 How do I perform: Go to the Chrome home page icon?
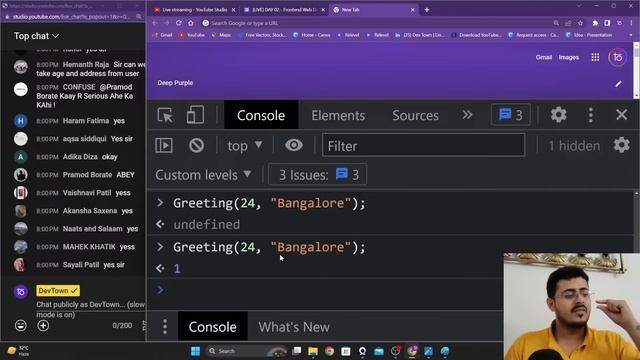tap(191, 23)
